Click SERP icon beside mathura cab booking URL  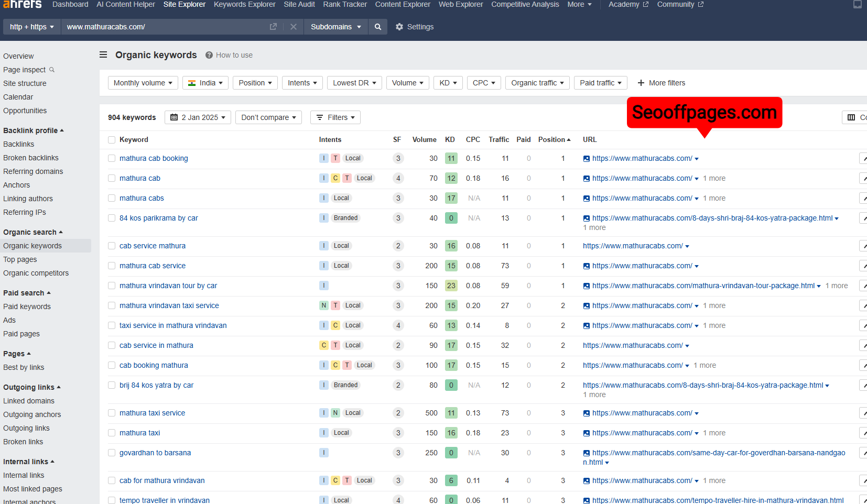[587, 159]
